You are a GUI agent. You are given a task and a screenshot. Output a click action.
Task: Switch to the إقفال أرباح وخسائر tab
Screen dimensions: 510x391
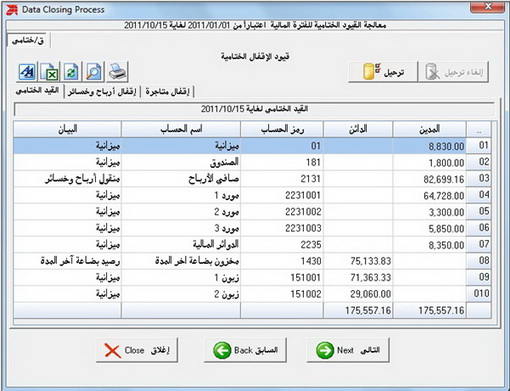click(x=102, y=91)
